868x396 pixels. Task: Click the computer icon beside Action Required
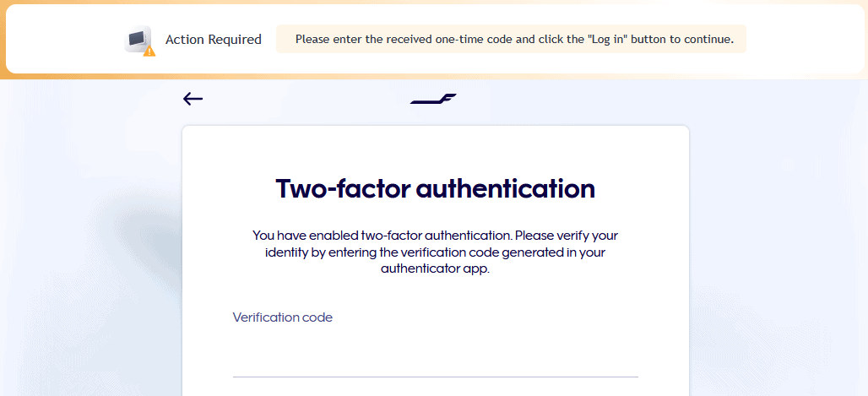click(137, 39)
